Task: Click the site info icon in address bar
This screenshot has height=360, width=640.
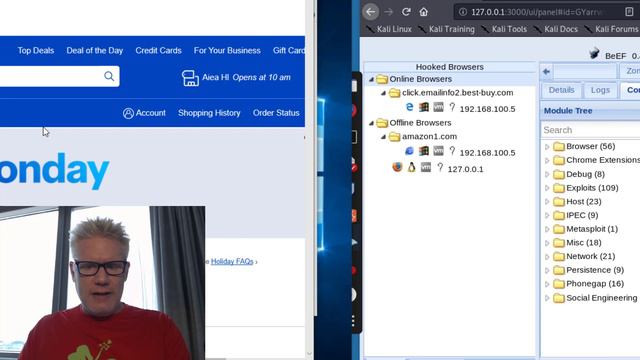Action: 463,12
